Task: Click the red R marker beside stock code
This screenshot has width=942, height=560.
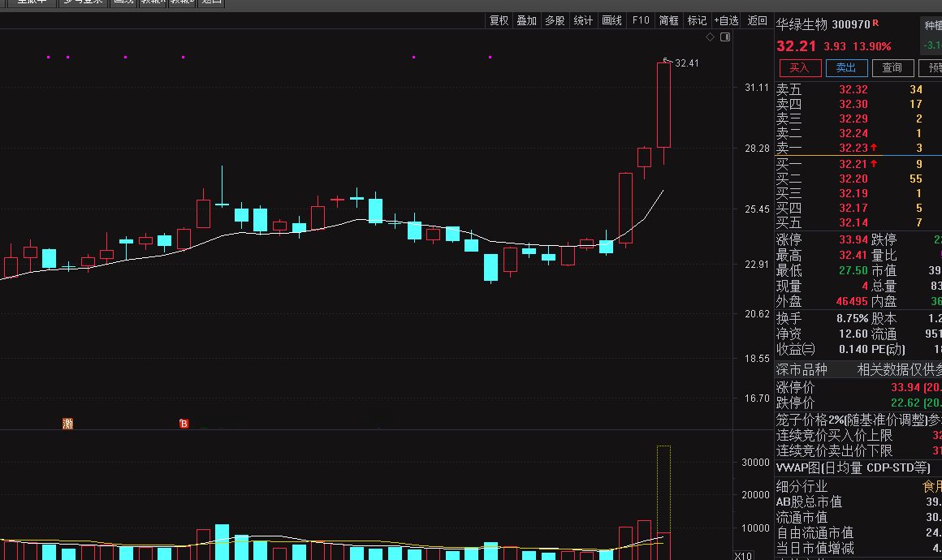Action: pyautogui.click(x=875, y=23)
